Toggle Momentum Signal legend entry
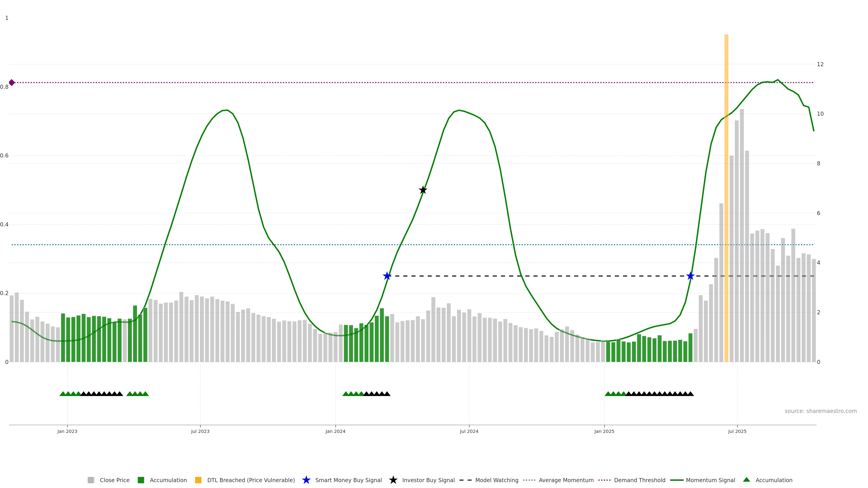Screen dimensions: 868x488 click(x=710, y=480)
